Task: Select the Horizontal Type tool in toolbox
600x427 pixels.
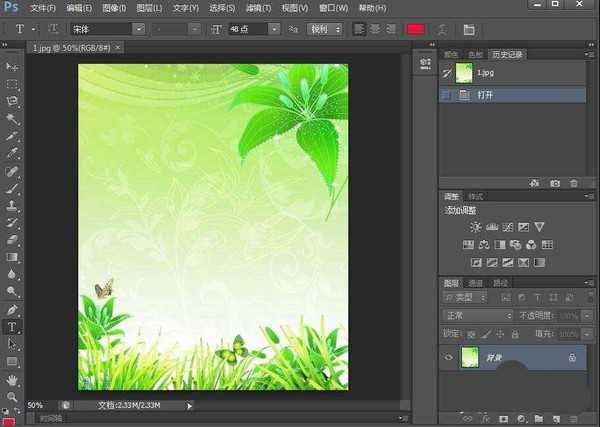Action: (12, 327)
